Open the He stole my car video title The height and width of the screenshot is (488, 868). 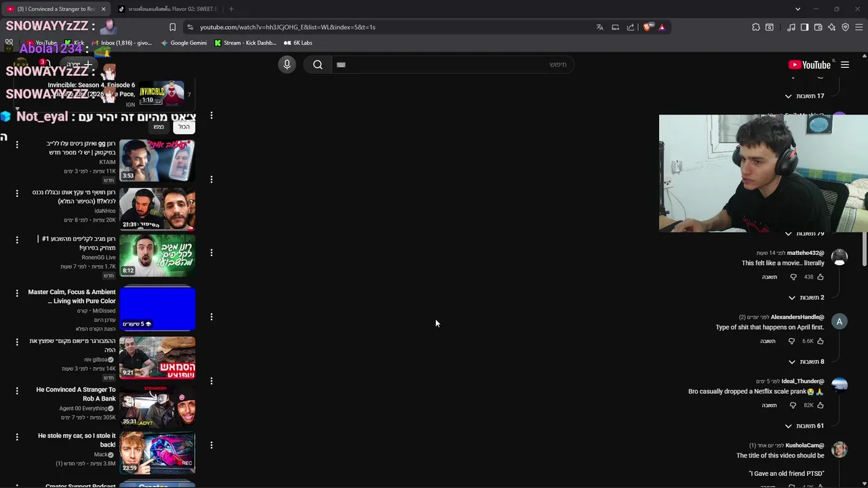point(77,440)
